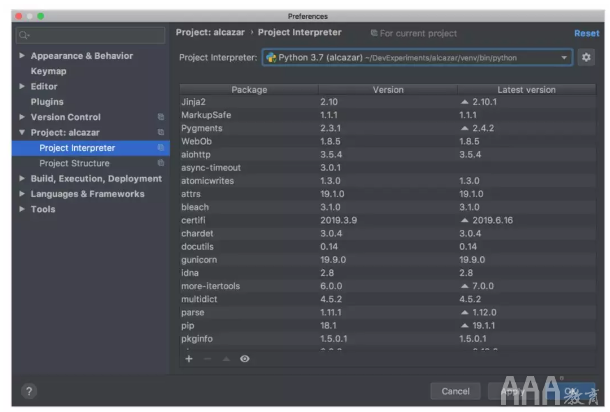
Task: Click the search magnifier icon
Action: click(24, 35)
